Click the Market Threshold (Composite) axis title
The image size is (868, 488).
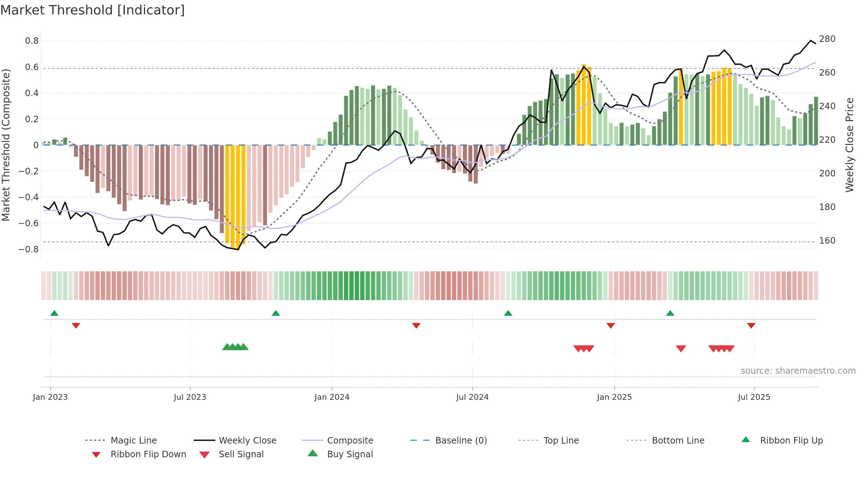(6, 145)
